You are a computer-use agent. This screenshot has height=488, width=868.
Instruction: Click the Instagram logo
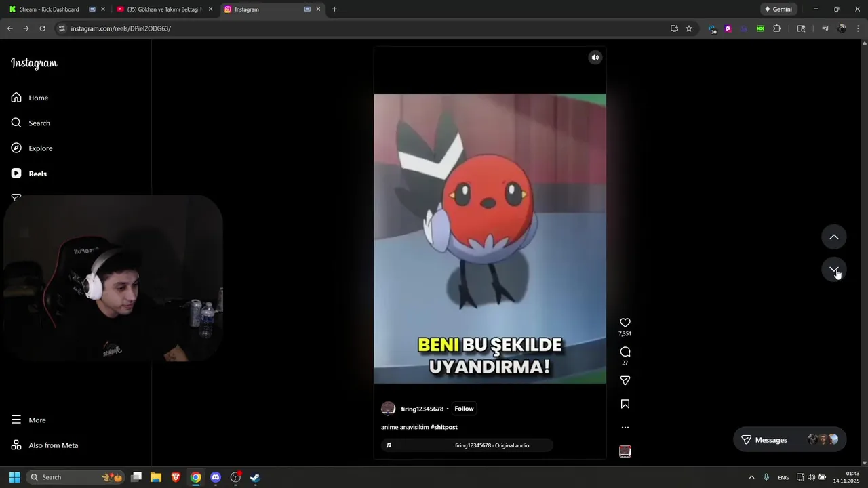point(34,64)
